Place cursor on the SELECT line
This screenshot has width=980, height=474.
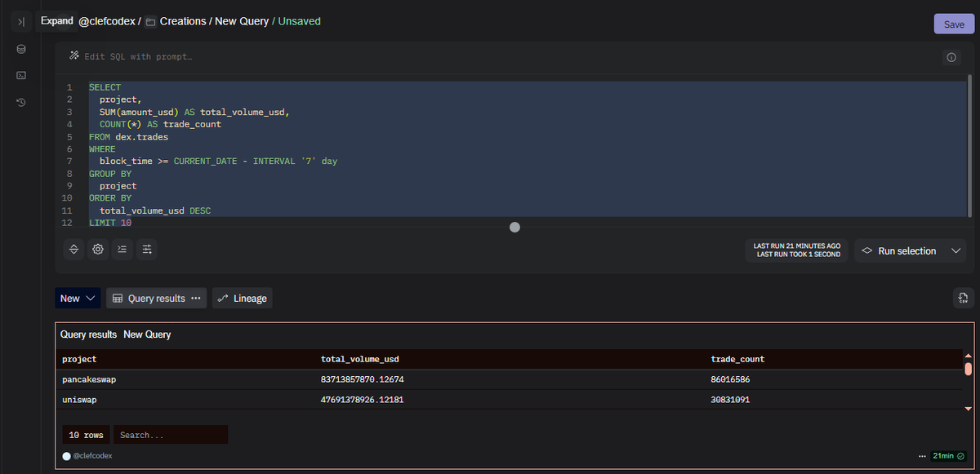105,87
